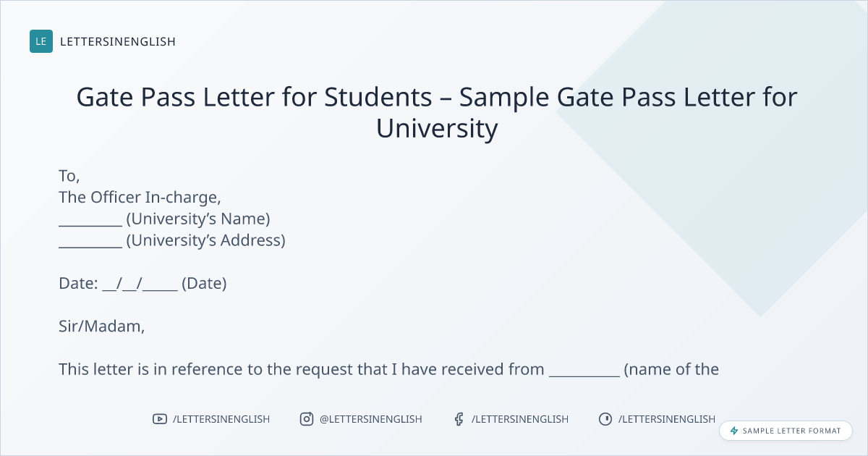Screen dimensions: 868x456
Task: Open the LETTERSINENGLISH brand name at top
Action: pyautogui.click(x=118, y=41)
